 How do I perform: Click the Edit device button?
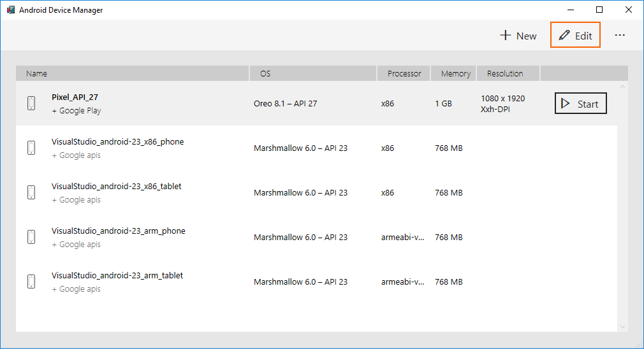[575, 35]
